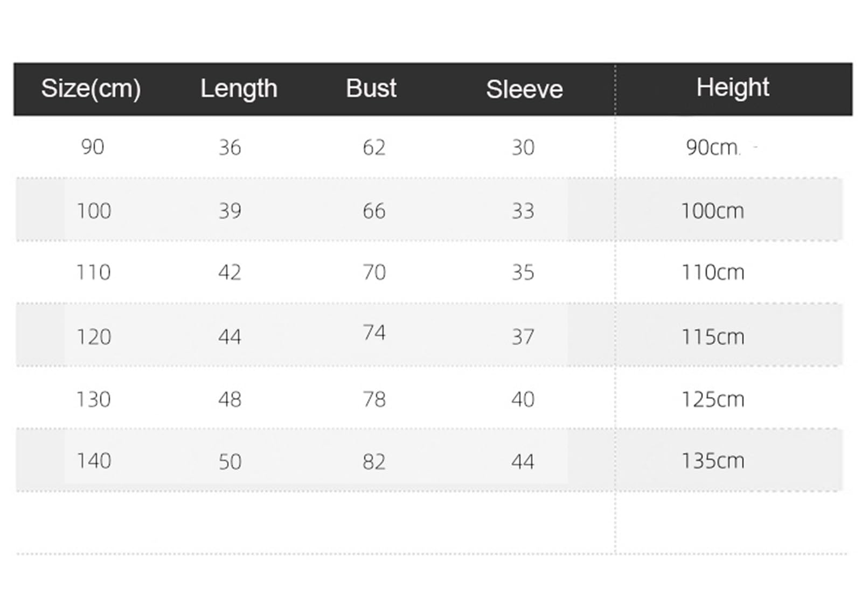
Task: Click the 135cm height cell
Action: [x=713, y=461]
